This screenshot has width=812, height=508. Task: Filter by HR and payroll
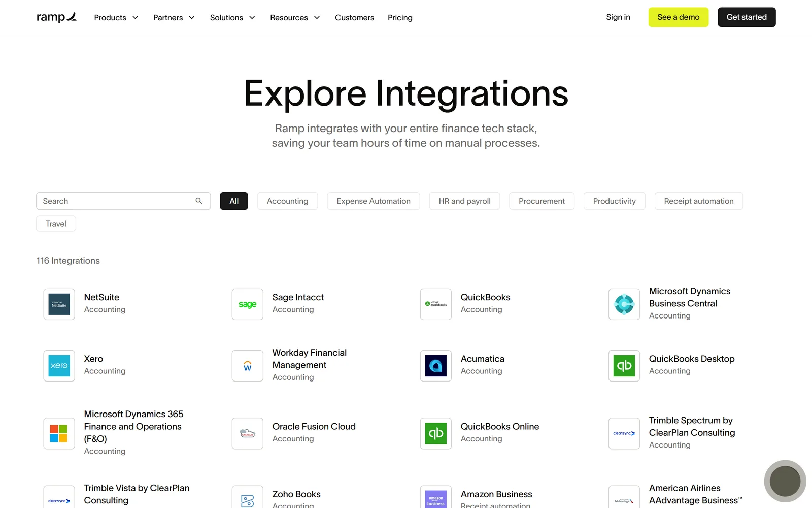pos(464,201)
